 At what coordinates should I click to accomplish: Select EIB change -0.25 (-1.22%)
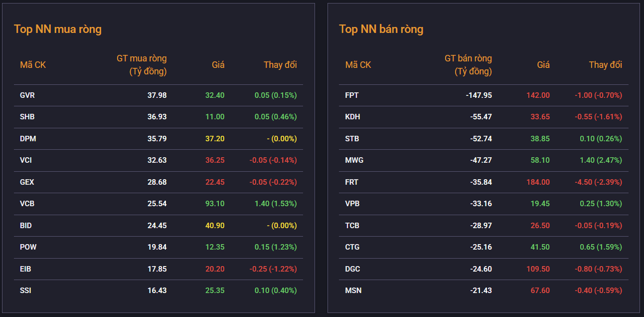pos(273,269)
